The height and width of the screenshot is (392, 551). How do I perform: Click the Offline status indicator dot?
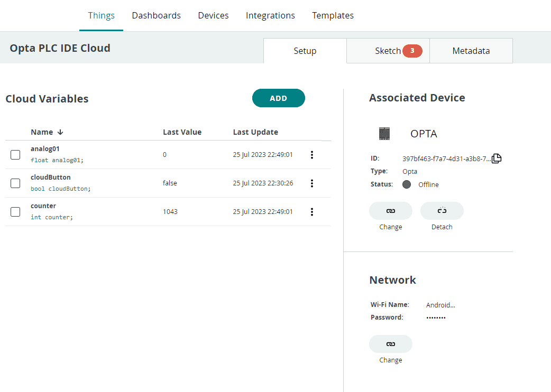pyautogui.click(x=407, y=184)
